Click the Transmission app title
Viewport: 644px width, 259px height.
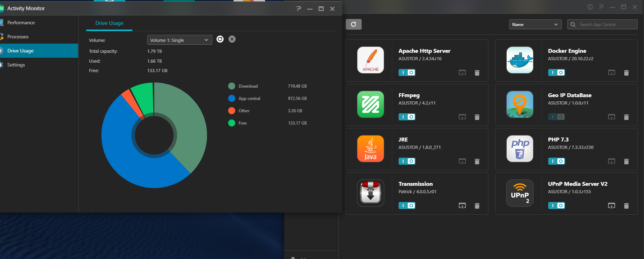click(x=415, y=184)
